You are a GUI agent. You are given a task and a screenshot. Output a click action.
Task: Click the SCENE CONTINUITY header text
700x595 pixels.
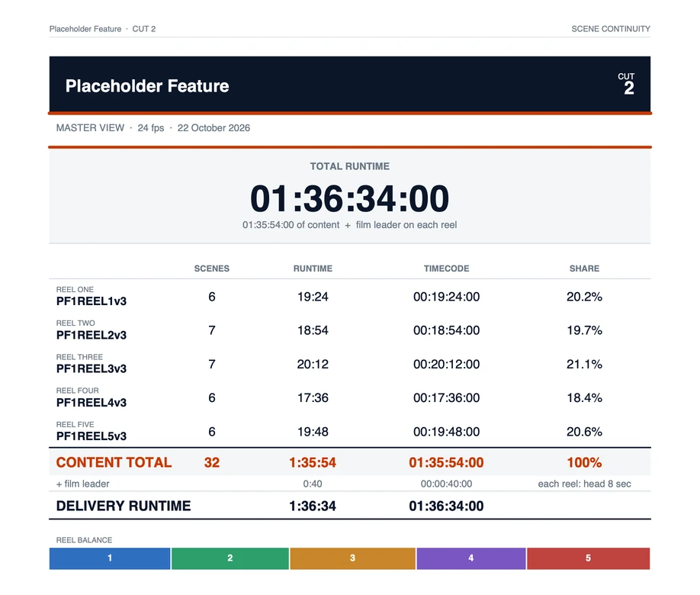click(x=611, y=29)
